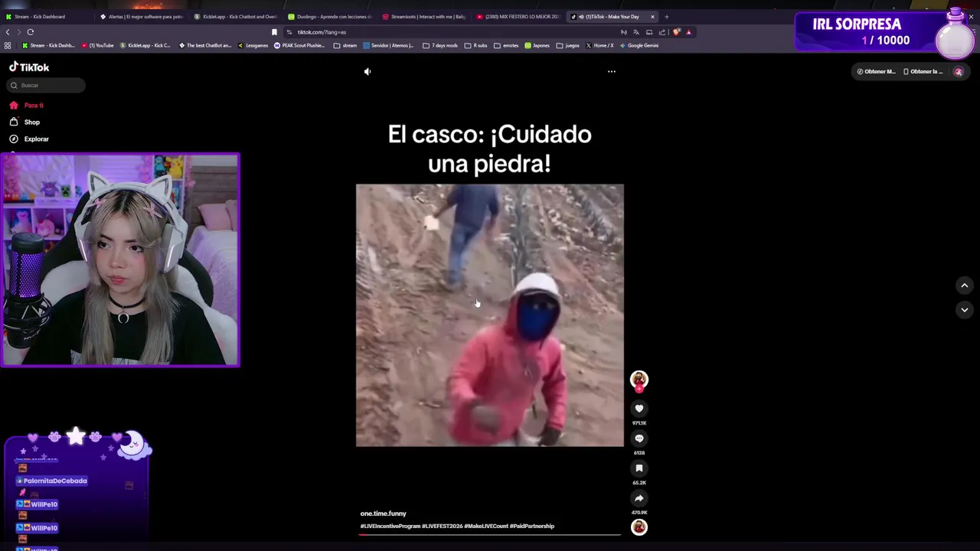
Task: Like the video with the heart icon
Action: (x=639, y=409)
